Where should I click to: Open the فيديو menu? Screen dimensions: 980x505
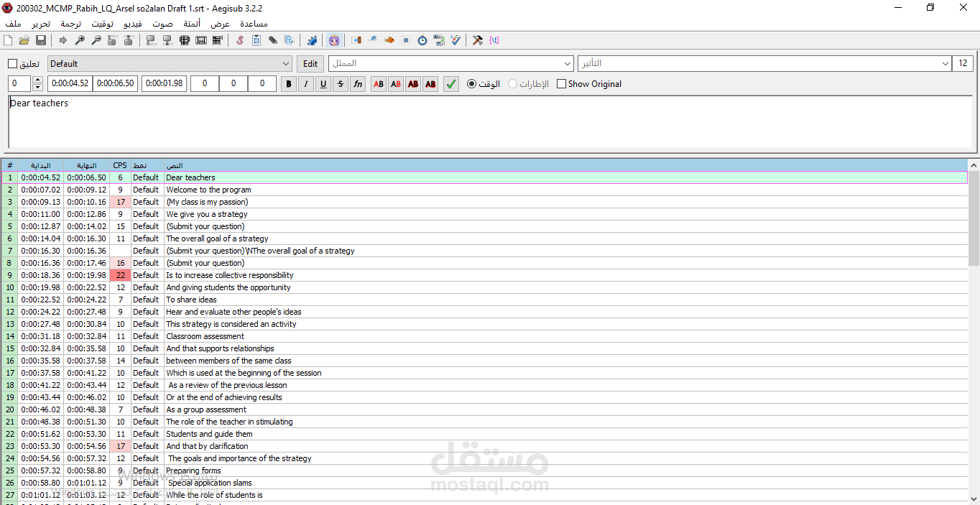point(133,24)
